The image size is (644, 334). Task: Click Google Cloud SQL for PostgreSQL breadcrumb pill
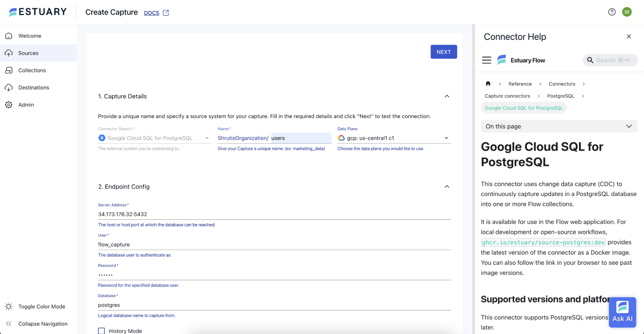pyautogui.click(x=524, y=108)
